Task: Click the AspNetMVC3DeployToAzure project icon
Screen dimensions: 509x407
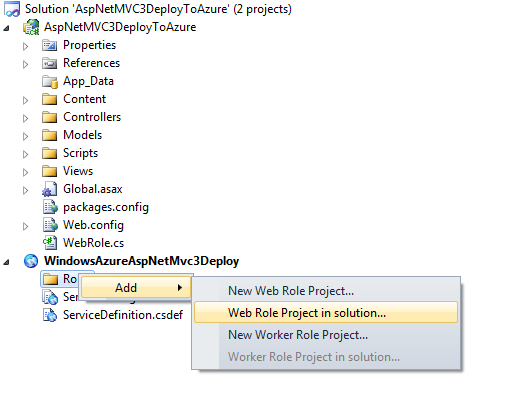Action: (x=31, y=27)
